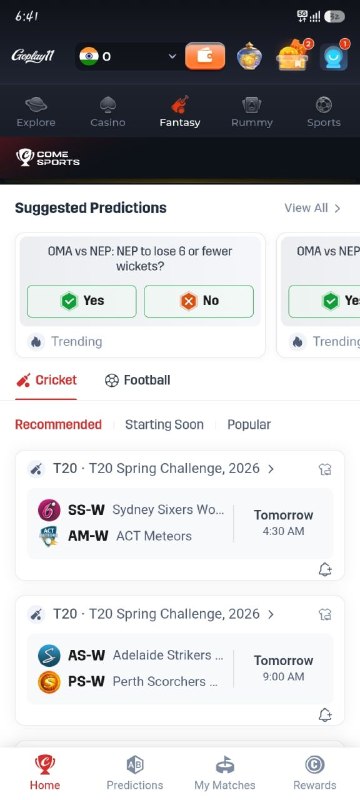This screenshot has height=800, width=360.
Task: Open the treasure chest rewards icon
Action: (293, 56)
